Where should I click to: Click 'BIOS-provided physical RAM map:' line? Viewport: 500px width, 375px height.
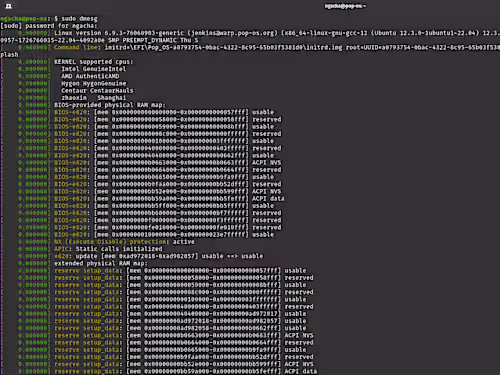110,105
